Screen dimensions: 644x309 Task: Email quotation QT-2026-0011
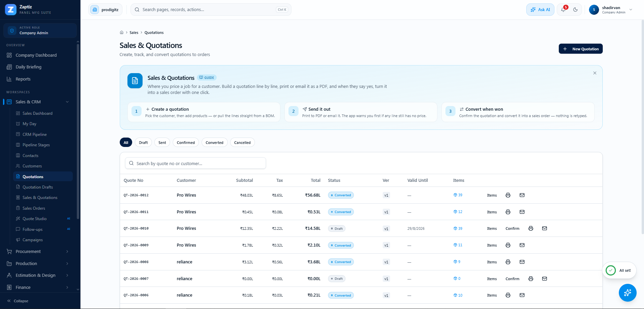click(522, 212)
